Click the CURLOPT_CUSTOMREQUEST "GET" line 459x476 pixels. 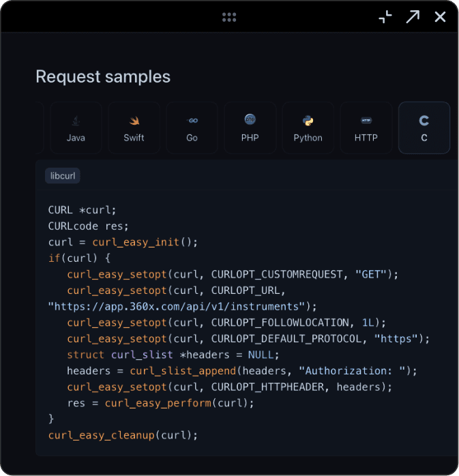coord(233,274)
